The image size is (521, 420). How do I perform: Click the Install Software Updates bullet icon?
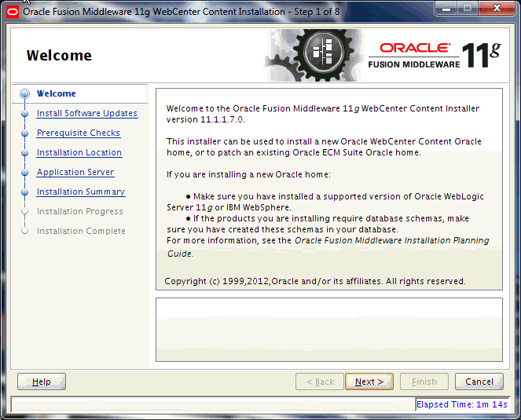[x=24, y=114]
